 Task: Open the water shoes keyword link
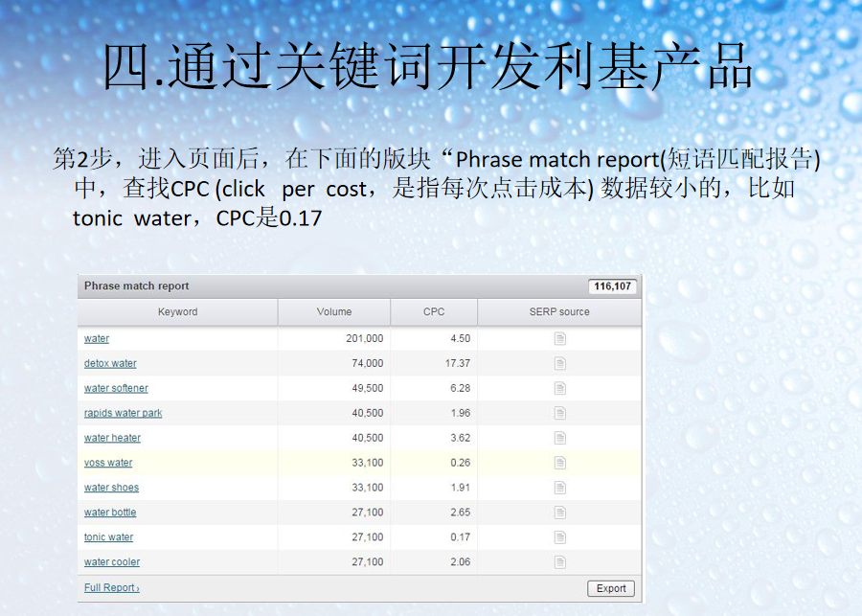[x=111, y=489]
